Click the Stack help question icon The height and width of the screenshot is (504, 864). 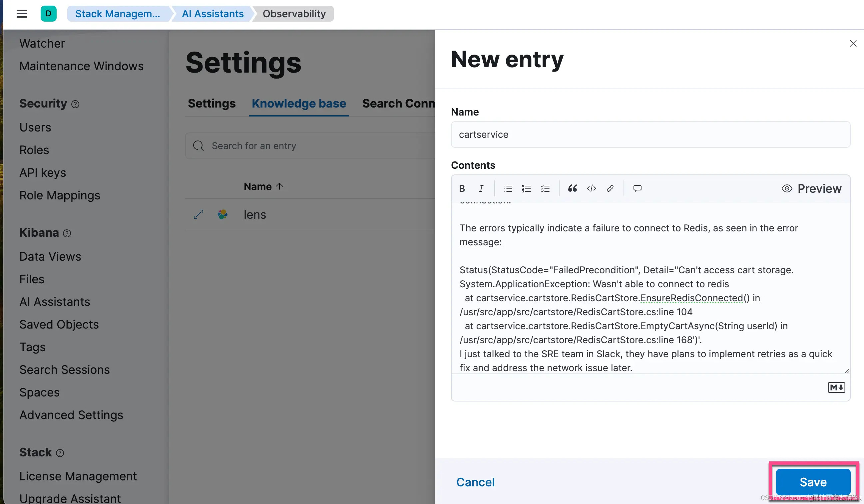coord(60,453)
